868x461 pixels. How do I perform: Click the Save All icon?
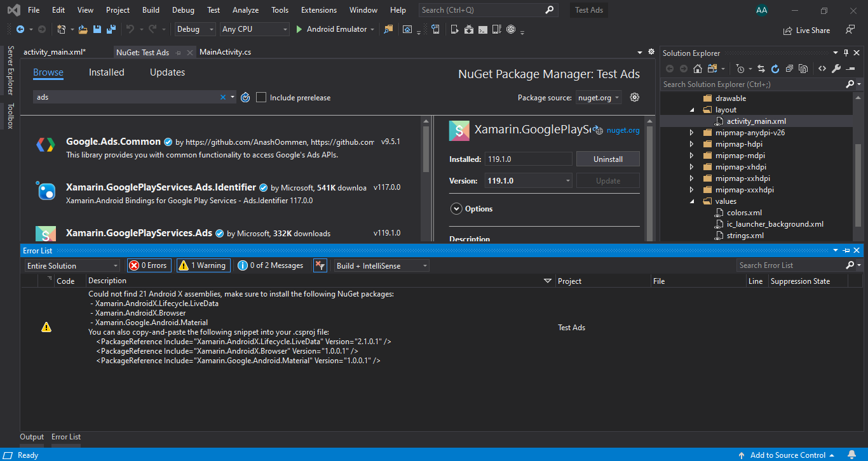[x=111, y=29]
